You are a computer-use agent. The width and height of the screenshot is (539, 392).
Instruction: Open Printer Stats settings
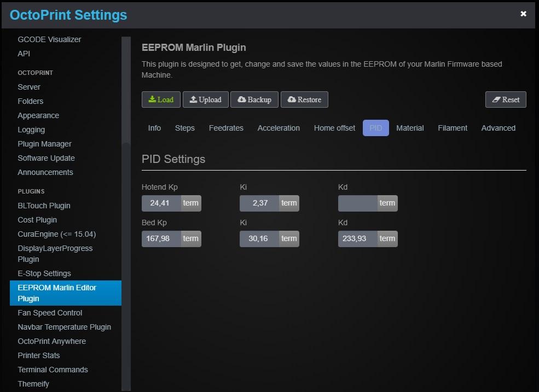pyautogui.click(x=38, y=355)
